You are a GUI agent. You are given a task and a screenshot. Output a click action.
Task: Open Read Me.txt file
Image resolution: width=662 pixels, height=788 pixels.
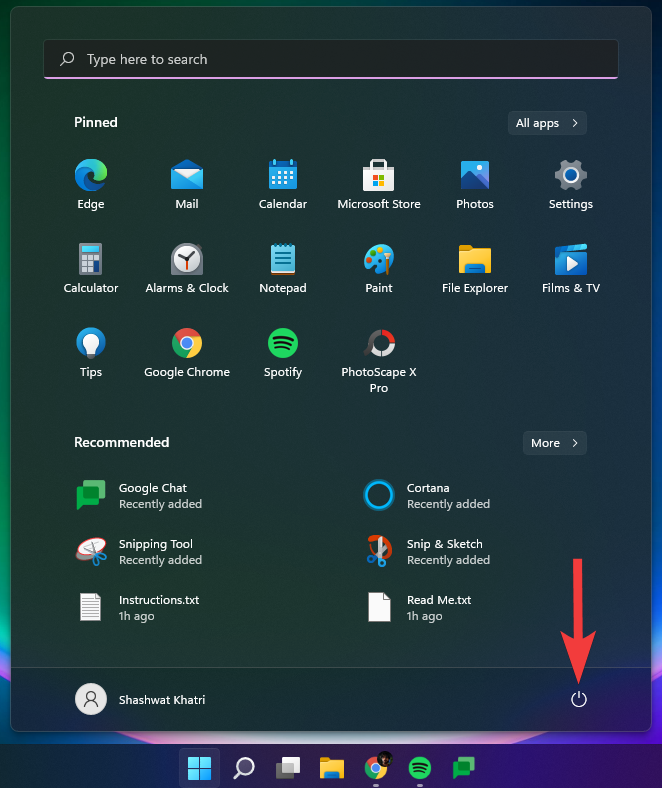pos(420,608)
